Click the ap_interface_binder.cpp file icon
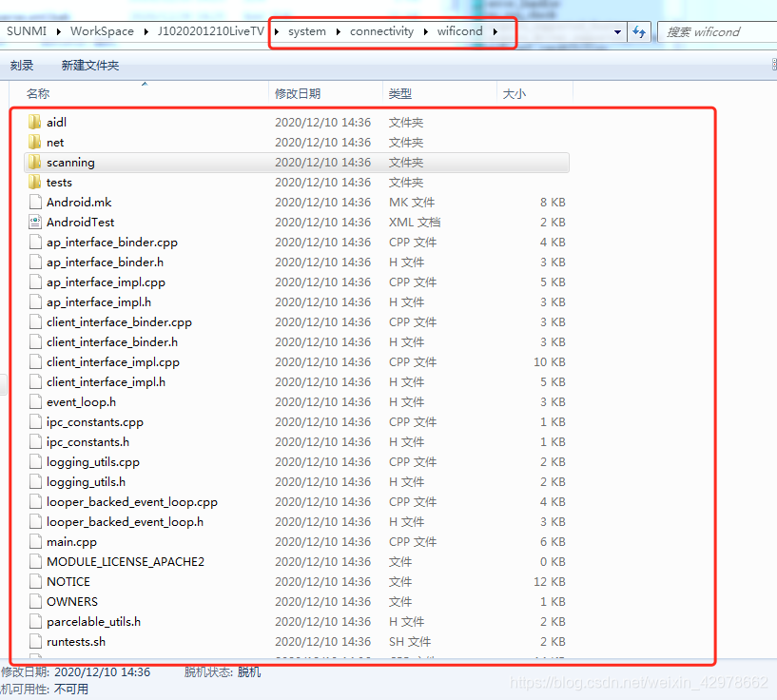This screenshot has width=777, height=700. pyautogui.click(x=35, y=242)
